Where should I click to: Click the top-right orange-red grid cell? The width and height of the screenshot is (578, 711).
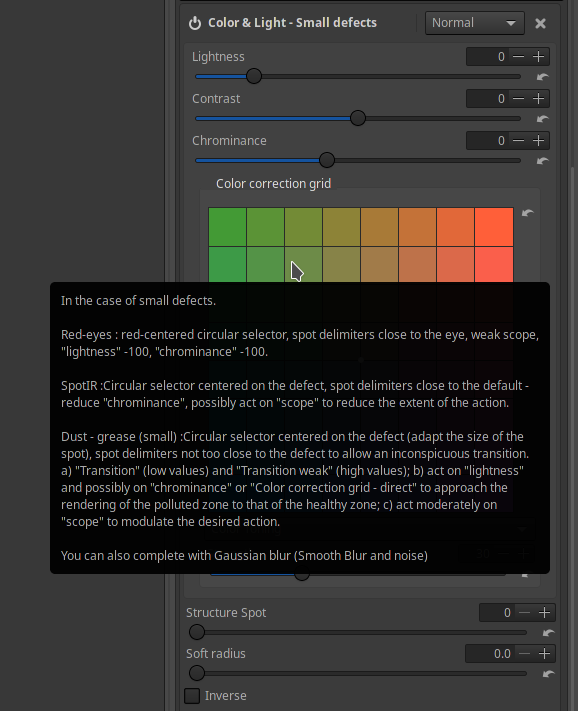coord(494,227)
